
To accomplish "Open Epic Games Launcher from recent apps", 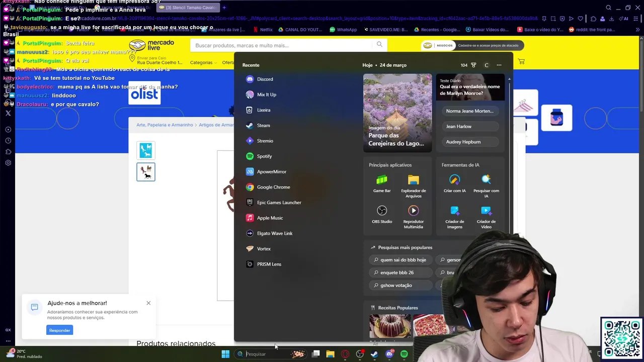I will tap(273, 203).
